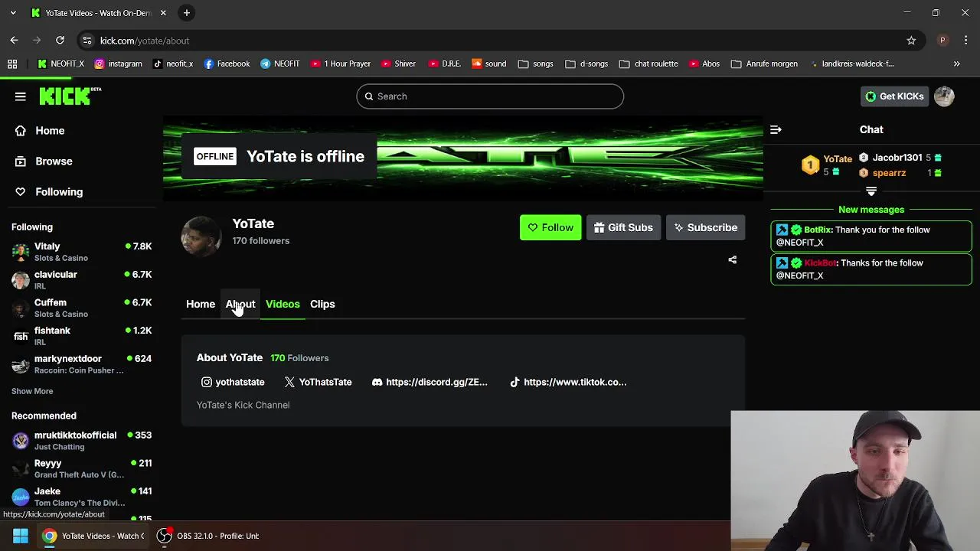980x551 pixels.
Task: Open the tab search dropdown
Action: (13, 13)
